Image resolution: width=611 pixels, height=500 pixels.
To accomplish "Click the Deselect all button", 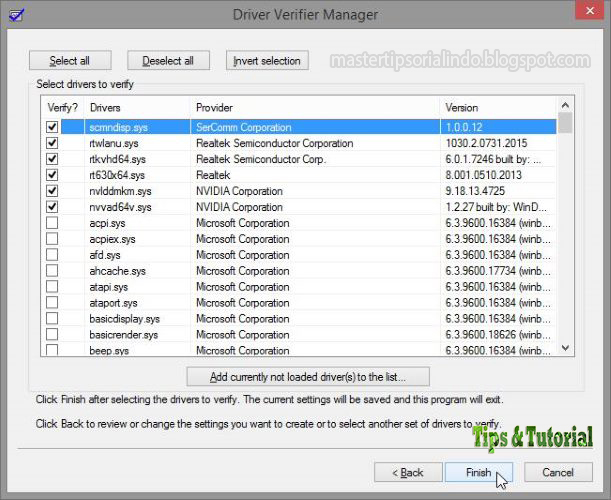I will 168,60.
